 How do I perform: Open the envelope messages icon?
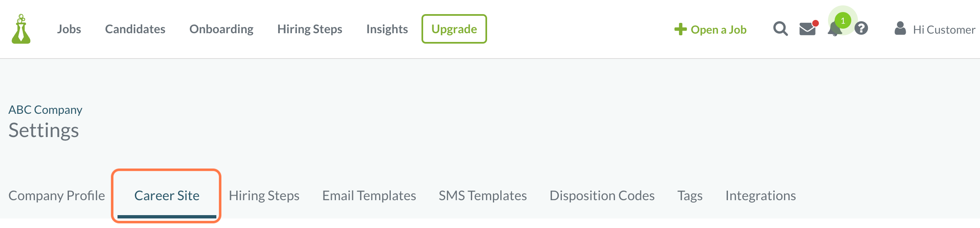(x=808, y=29)
